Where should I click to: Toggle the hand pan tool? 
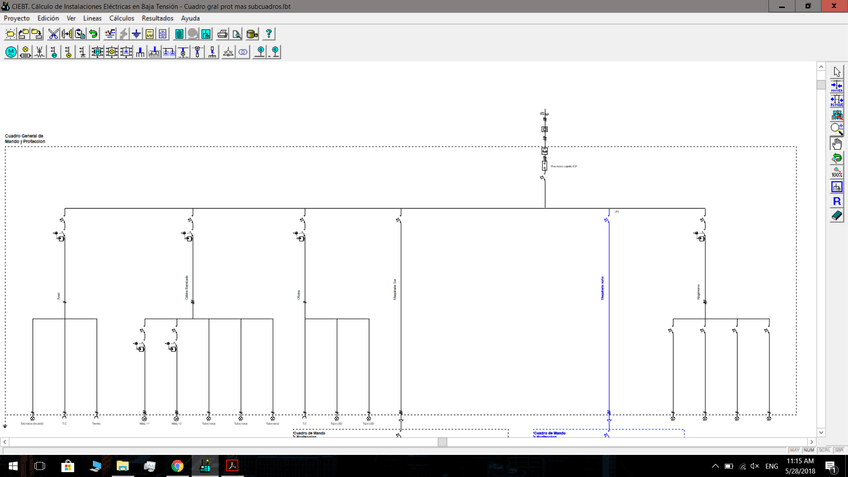point(837,144)
